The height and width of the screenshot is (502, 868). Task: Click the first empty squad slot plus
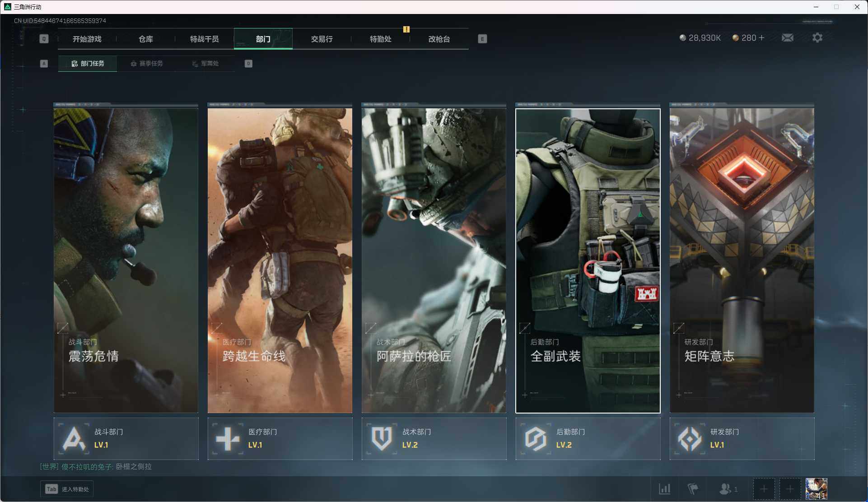coord(763,489)
